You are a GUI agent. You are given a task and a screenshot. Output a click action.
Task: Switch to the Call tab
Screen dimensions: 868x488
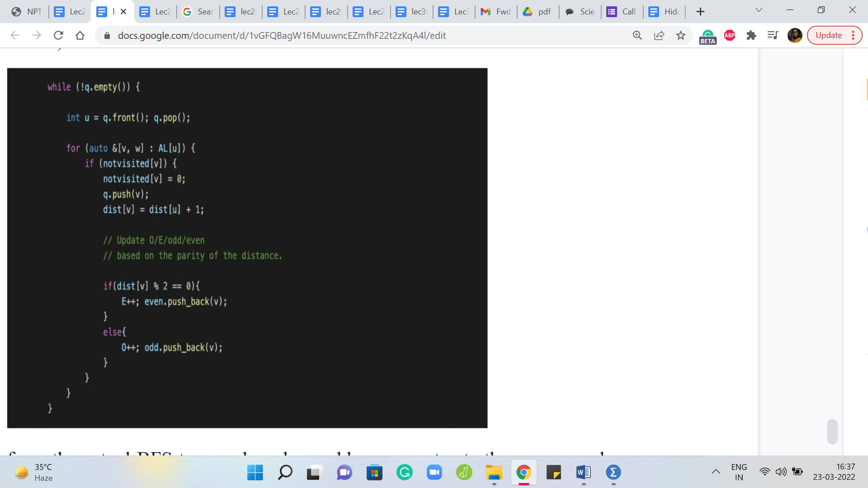coord(622,12)
